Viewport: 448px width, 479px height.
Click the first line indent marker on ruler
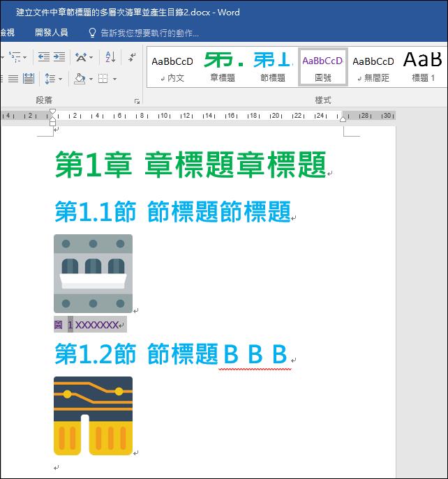[x=52, y=112]
